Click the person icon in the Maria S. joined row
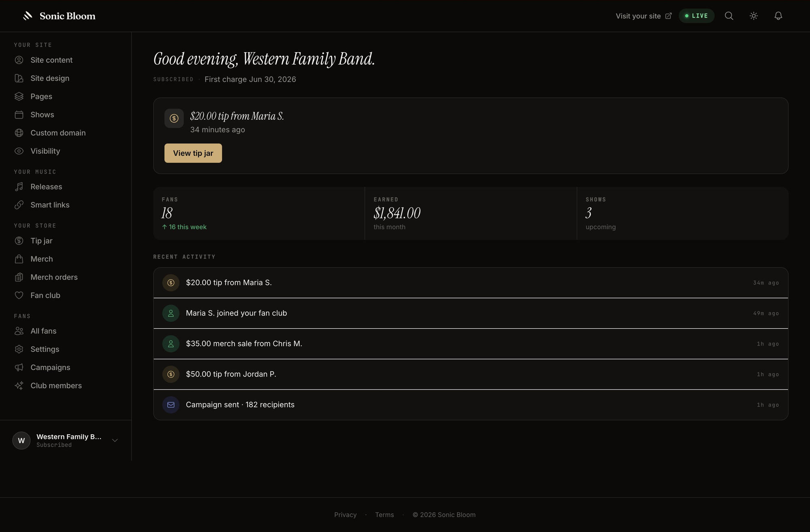The height and width of the screenshot is (532, 810). pos(171,313)
